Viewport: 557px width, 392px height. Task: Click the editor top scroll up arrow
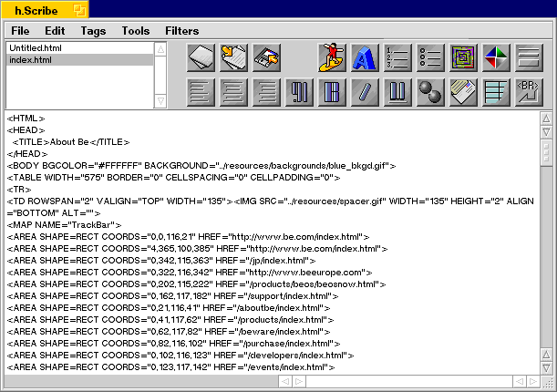tap(546, 119)
